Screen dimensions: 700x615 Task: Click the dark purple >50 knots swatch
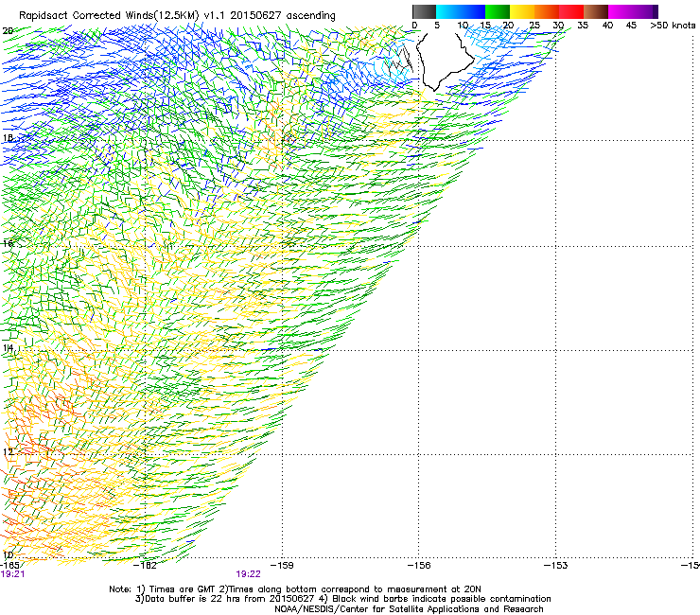tap(656, 11)
